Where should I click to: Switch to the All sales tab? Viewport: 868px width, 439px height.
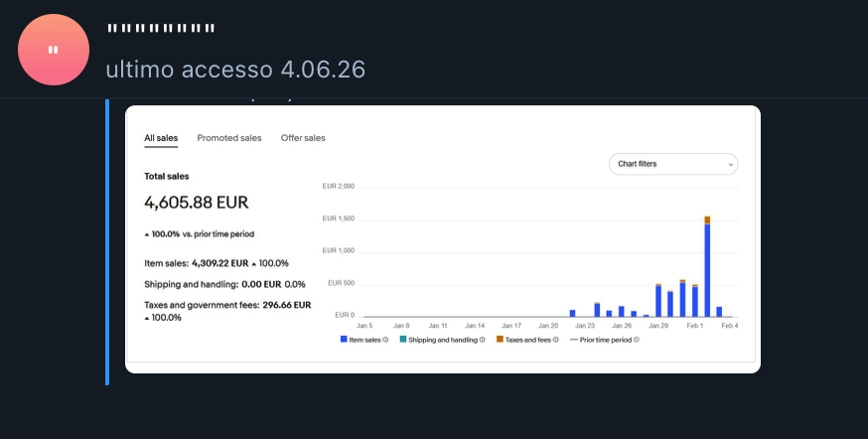tap(161, 138)
